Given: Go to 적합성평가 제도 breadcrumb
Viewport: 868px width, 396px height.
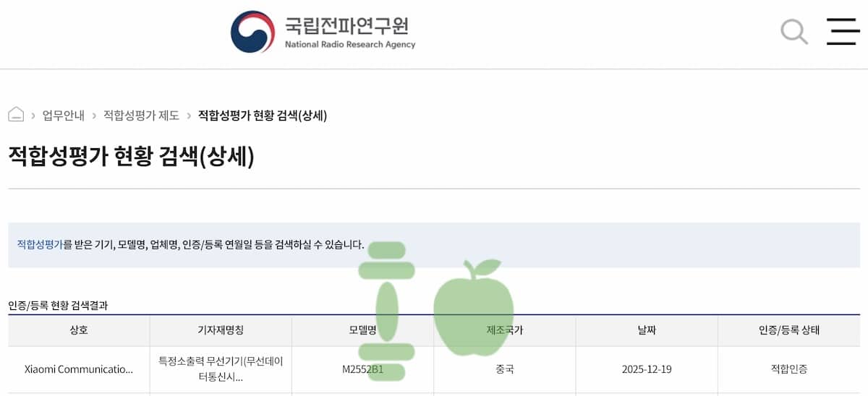Looking at the screenshot, I should [141, 116].
